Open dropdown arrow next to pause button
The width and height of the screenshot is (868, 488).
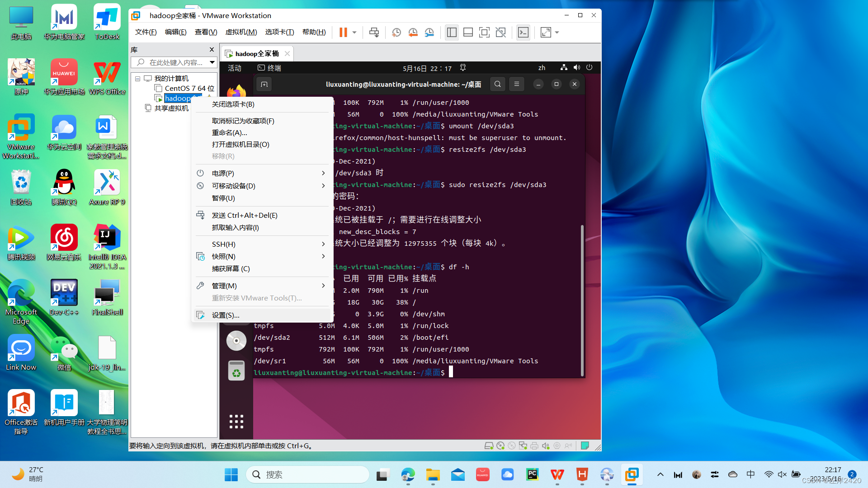(x=354, y=32)
